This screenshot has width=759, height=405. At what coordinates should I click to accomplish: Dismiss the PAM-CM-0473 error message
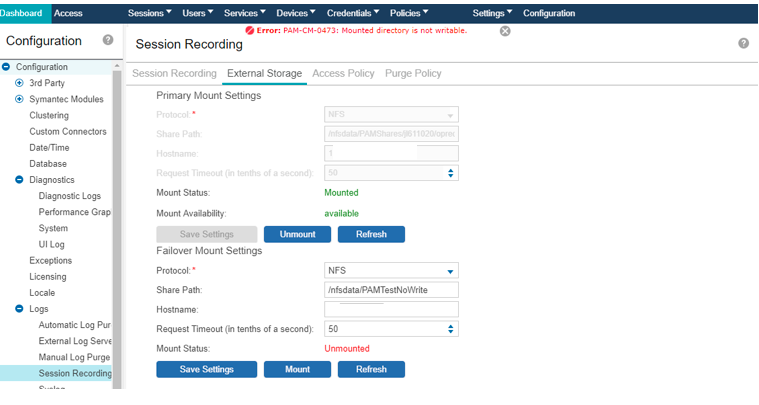coord(505,31)
